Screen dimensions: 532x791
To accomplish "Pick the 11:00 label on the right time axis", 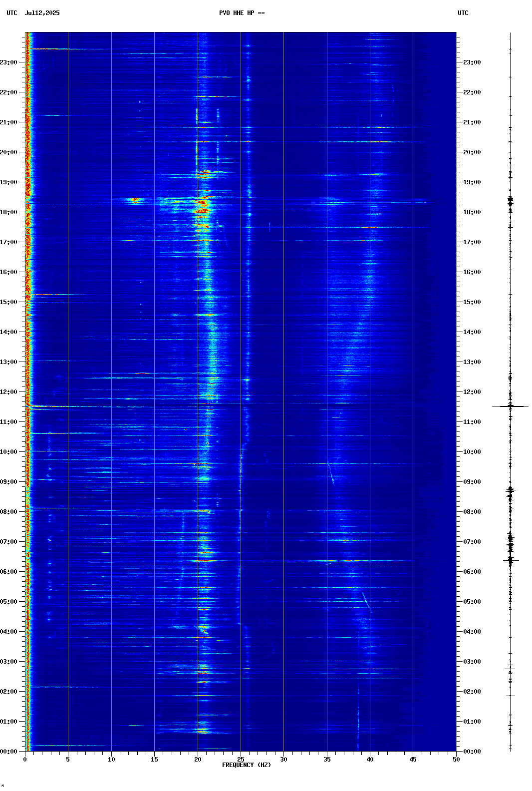I will click(x=472, y=422).
